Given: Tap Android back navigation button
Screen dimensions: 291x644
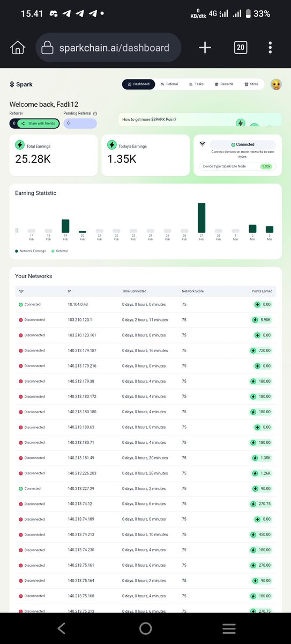Looking at the screenshot, I should 61,628.
